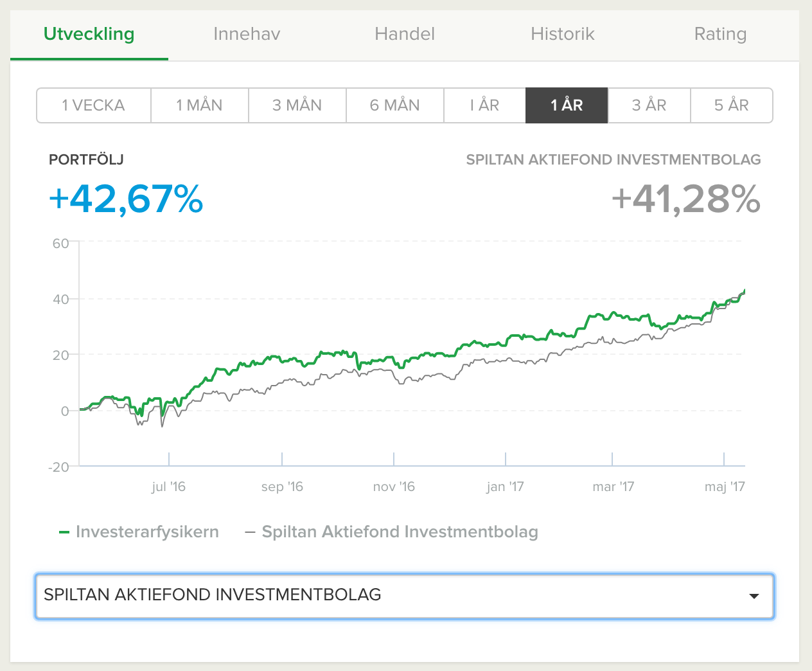
Task: Click the +42,67% portfolio return value
Action: point(126,199)
